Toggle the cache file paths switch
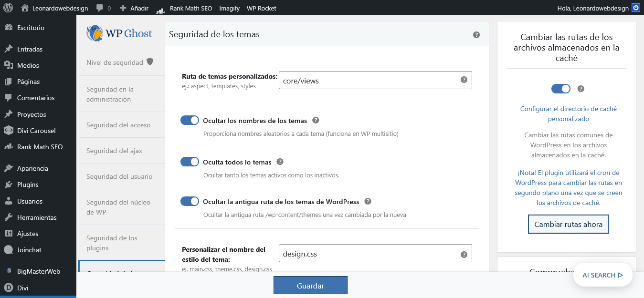This screenshot has width=644, height=298. point(560,89)
